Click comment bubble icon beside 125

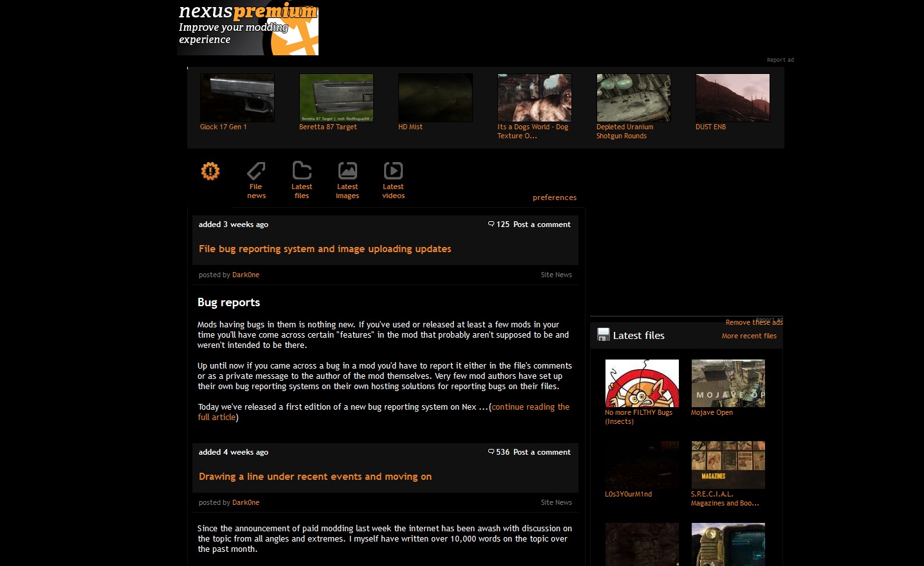(x=491, y=224)
